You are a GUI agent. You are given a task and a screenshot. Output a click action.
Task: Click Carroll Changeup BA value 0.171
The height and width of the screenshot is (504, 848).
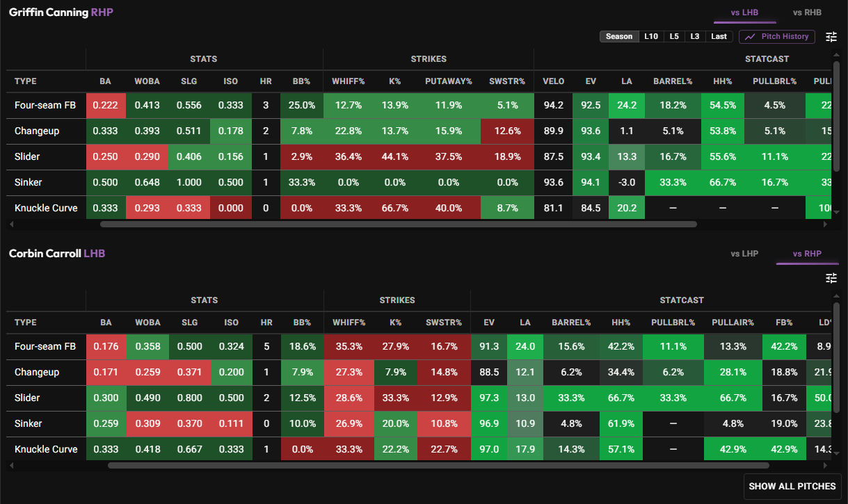(x=106, y=372)
